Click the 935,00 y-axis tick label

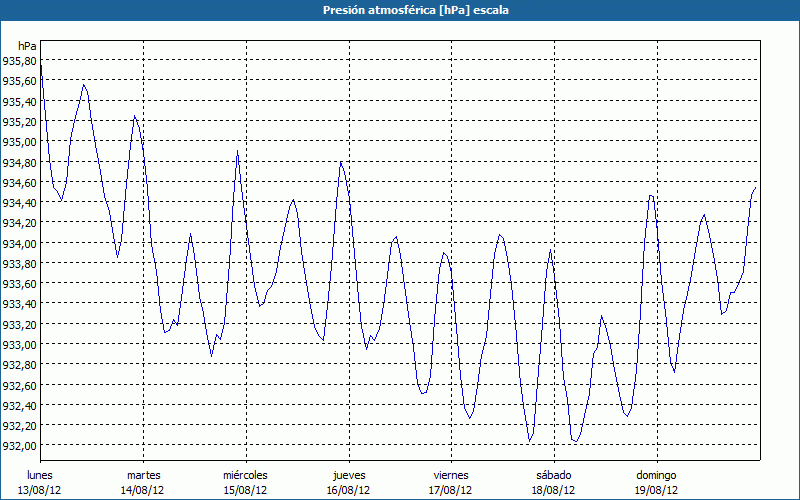tap(19, 142)
